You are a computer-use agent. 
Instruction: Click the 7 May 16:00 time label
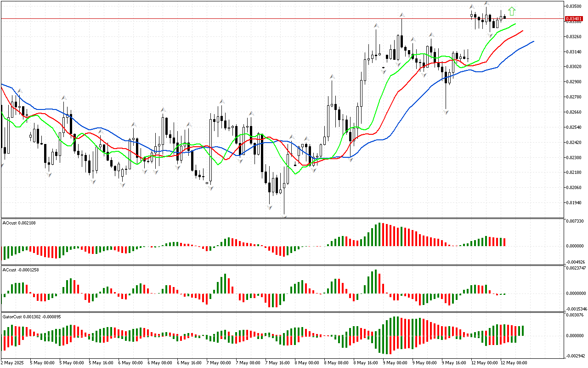278,362
